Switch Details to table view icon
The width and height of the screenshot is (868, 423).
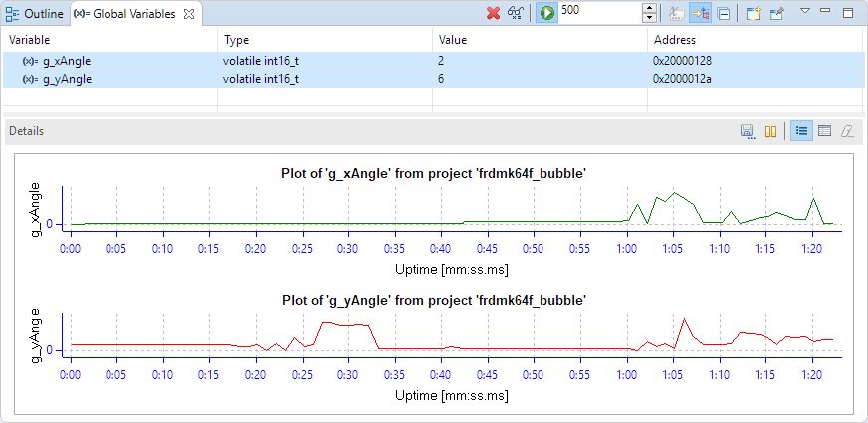point(824,131)
